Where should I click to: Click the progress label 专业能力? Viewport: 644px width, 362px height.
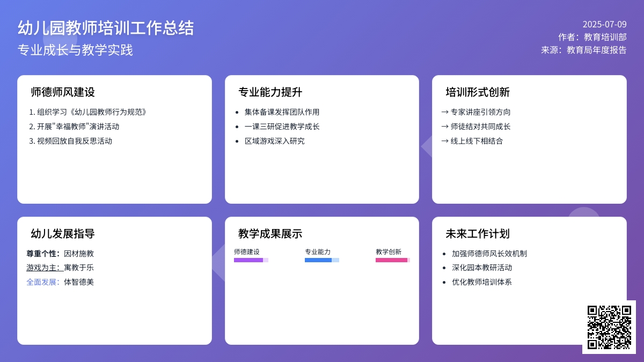click(318, 252)
